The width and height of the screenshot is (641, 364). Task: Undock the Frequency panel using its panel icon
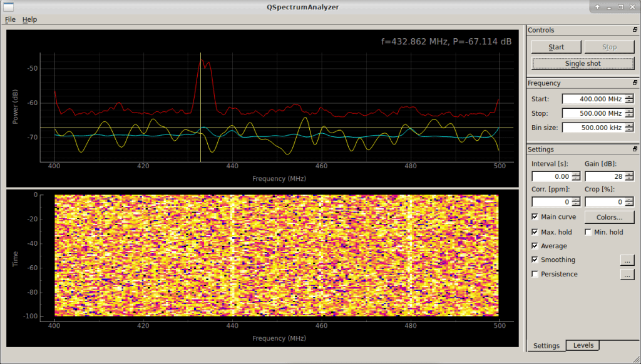634,82
